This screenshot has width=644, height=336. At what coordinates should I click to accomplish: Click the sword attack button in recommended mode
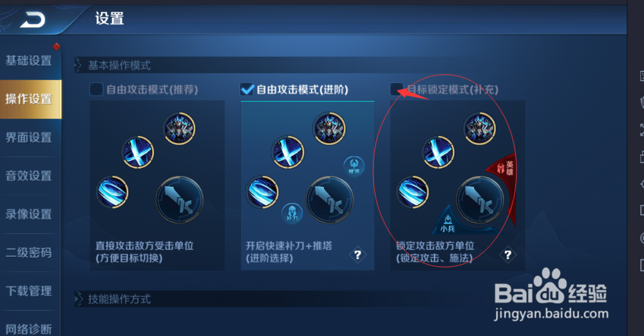180,200
